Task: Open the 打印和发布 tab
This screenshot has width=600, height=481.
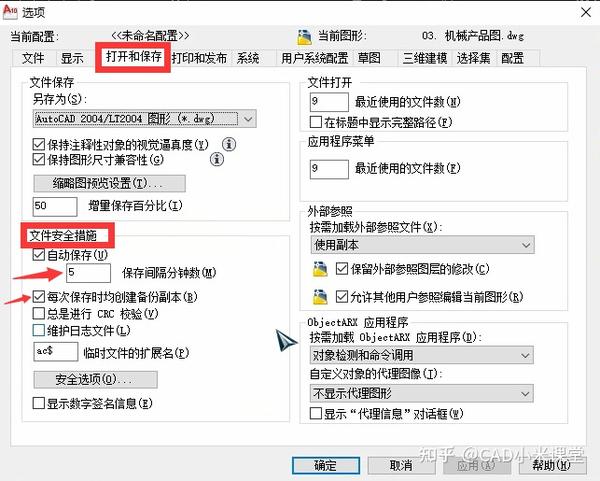Action: pos(199,58)
